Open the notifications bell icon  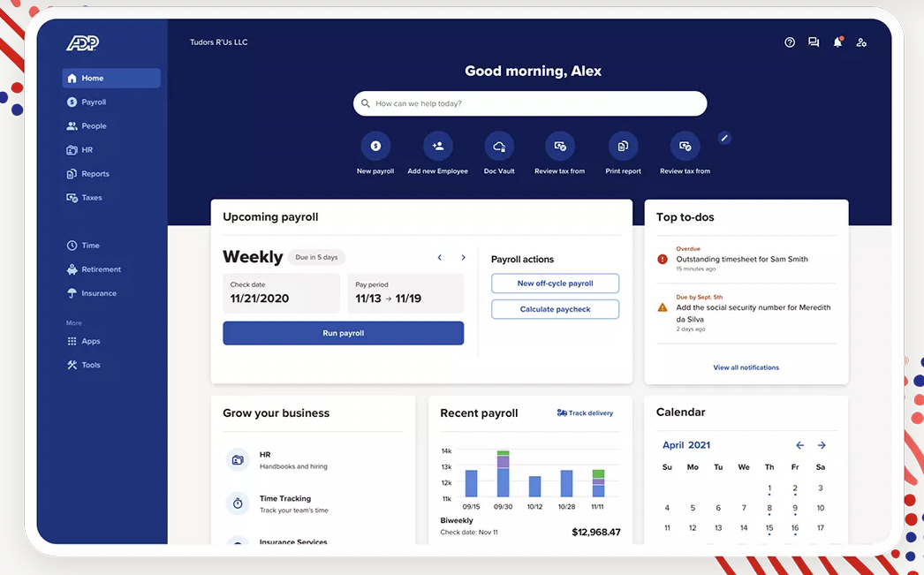click(837, 42)
